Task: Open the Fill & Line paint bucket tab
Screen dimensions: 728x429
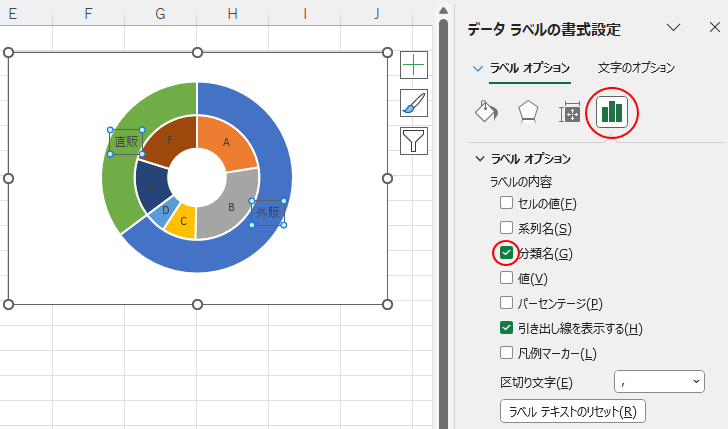Action: (487, 111)
